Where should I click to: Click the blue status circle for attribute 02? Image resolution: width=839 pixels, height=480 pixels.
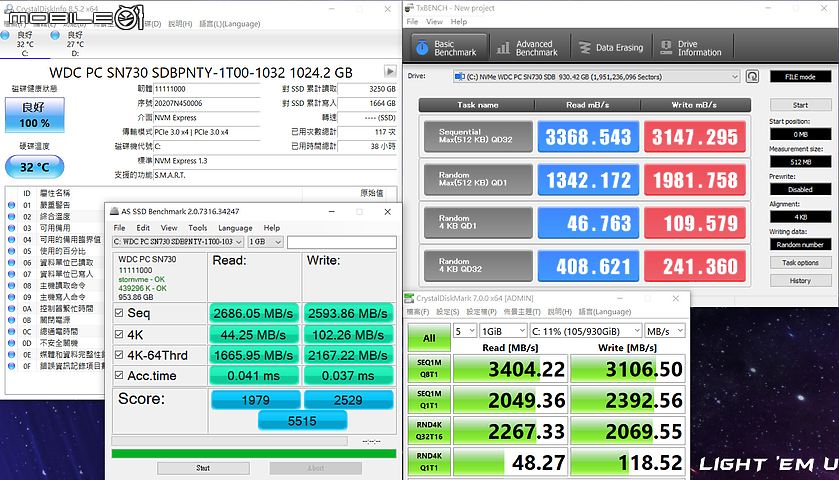(x=11, y=217)
